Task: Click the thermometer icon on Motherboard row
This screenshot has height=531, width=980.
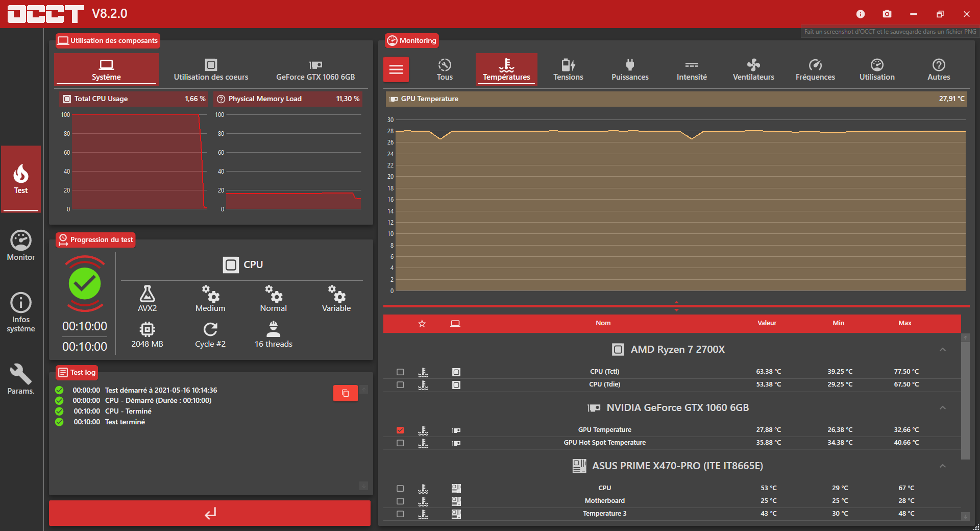Action: tap(423, 501)
